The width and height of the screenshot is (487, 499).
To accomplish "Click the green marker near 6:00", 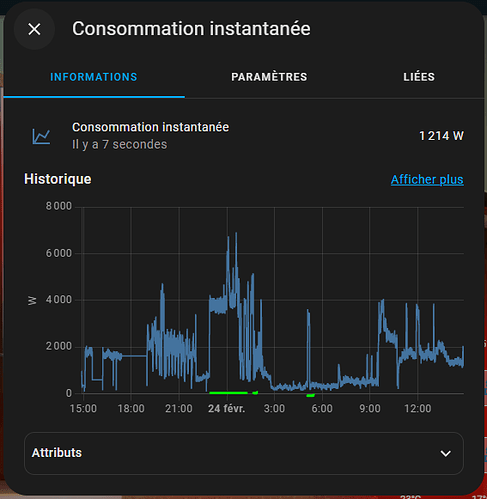I will tap(310, 395).
